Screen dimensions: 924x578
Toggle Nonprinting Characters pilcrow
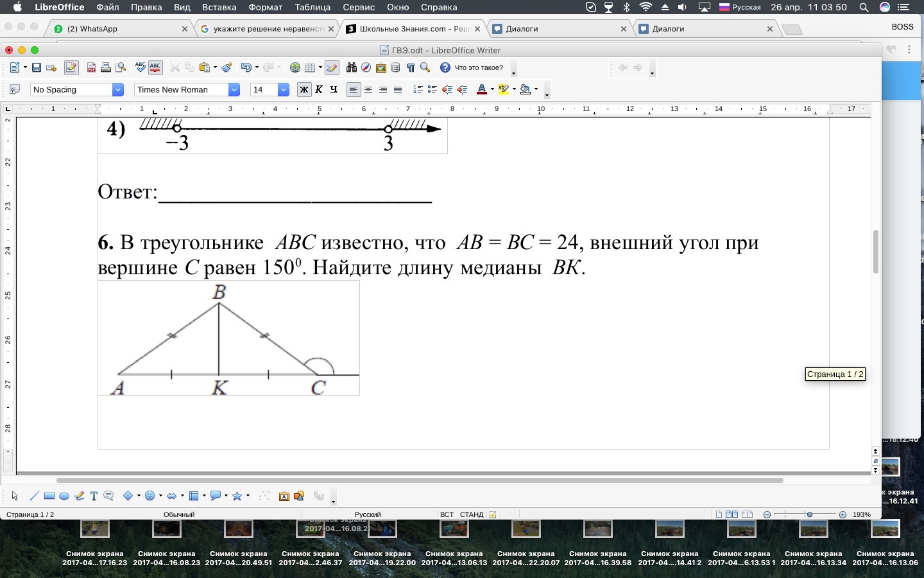pos(411,67)
